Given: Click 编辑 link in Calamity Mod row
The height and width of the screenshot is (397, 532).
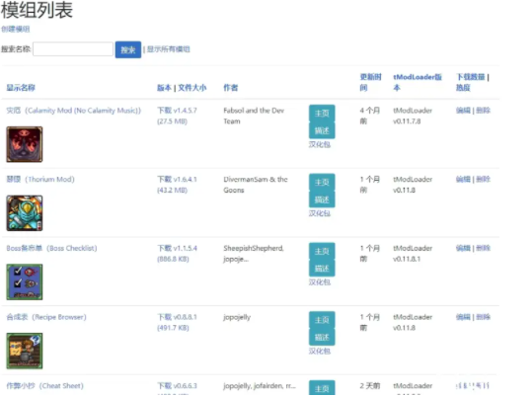Looking at the screenshot, I should [463, 111].
